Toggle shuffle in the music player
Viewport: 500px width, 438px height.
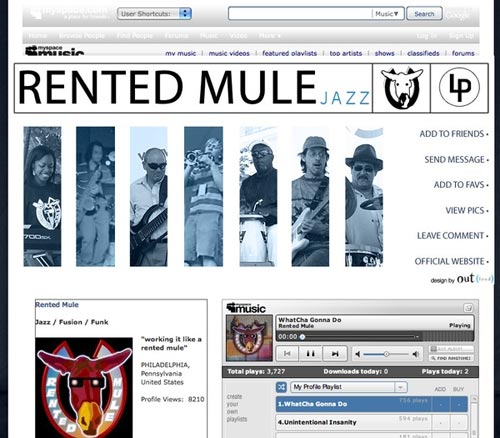[x=282, y=387]
